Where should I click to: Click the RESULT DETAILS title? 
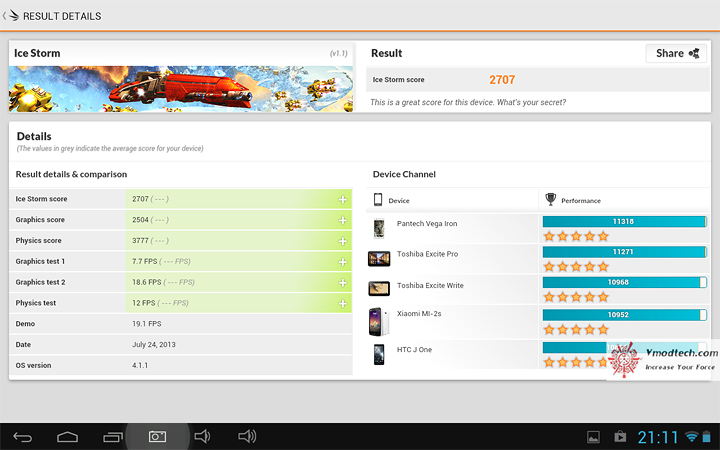[62, 16]
